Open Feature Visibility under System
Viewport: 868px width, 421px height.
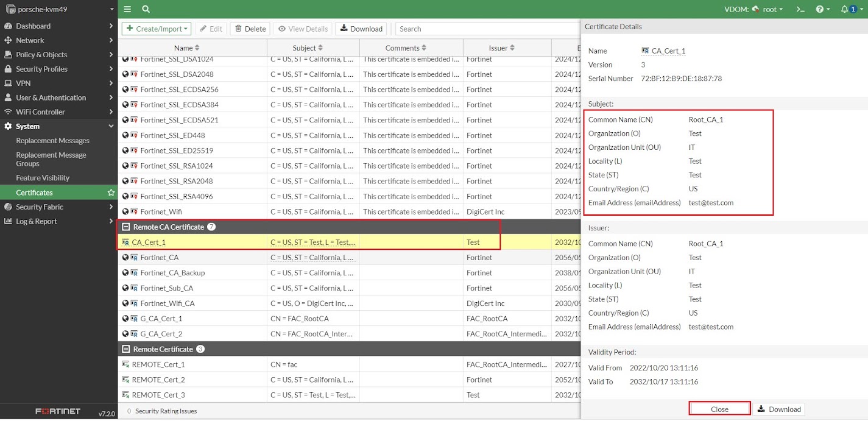[x=43, y=178]
